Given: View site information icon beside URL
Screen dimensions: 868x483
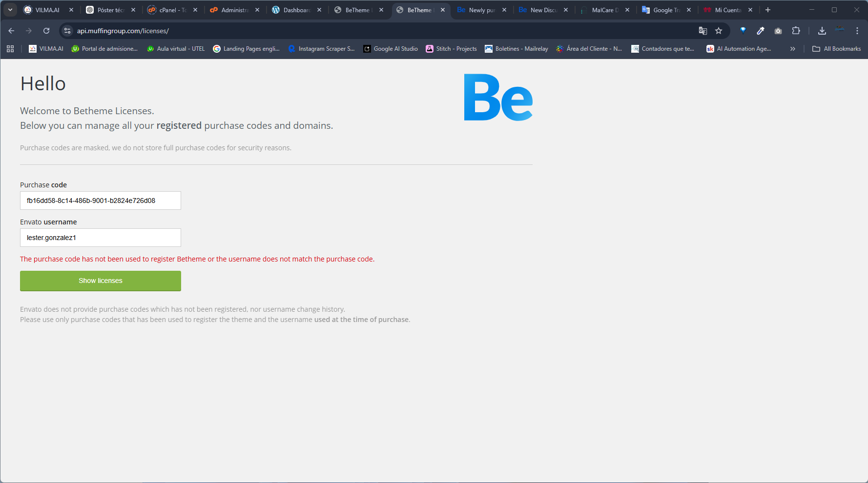Looking at the screenshot, I should coord(67,31).
